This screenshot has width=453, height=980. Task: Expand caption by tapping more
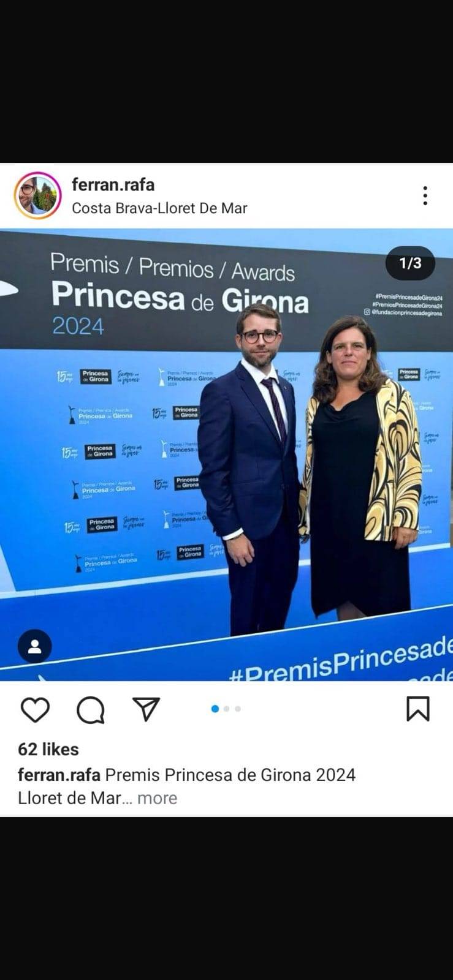157,798
